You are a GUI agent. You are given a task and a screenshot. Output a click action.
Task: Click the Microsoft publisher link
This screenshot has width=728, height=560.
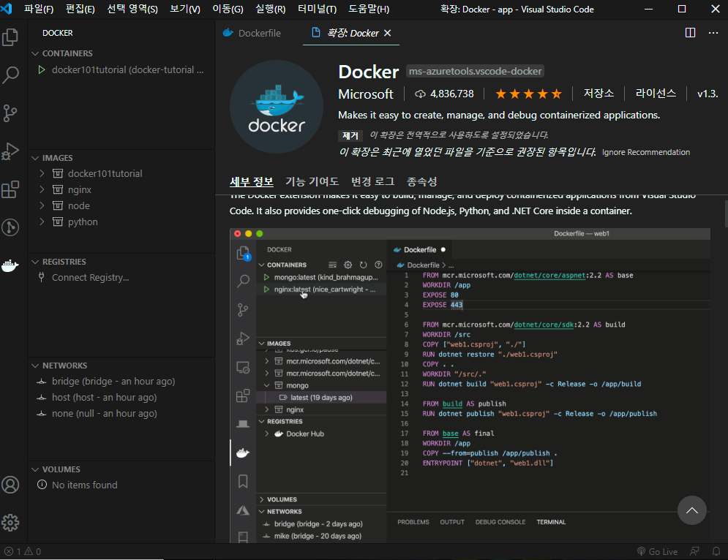tap(365, 94)
